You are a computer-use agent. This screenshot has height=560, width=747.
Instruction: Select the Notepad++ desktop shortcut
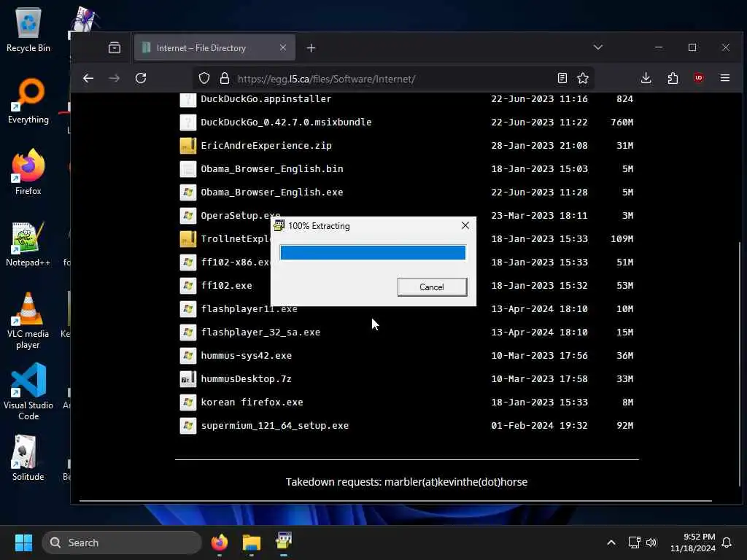[x=28, y=244]
